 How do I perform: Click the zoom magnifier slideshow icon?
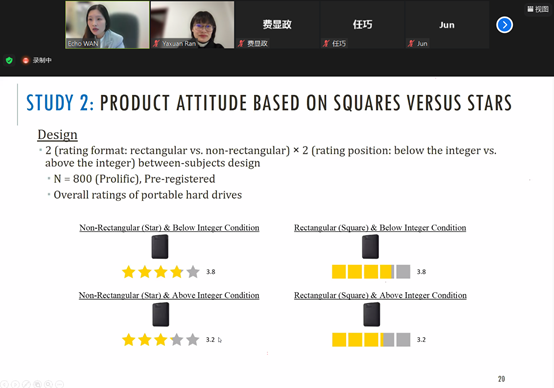pyautogui.click(x=48, y=384)
